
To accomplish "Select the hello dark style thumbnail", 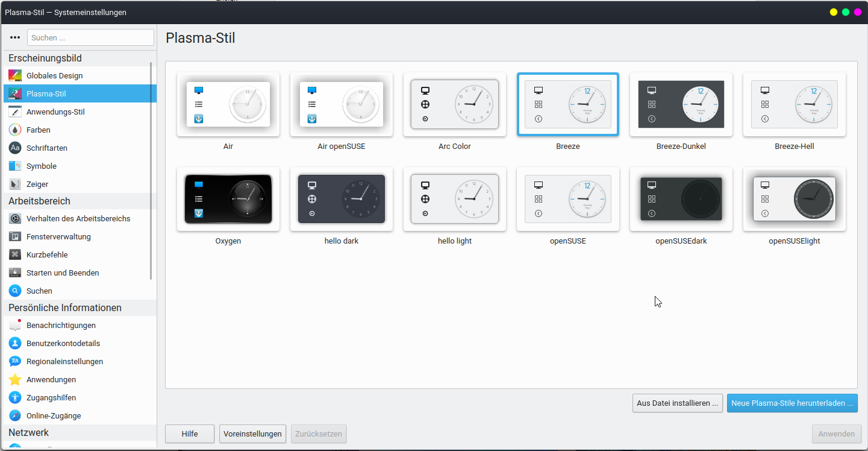I will coord(342,199).
